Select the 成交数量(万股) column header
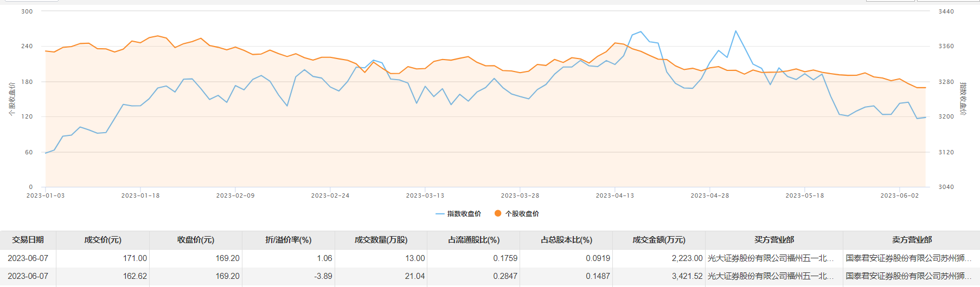Image resolution: width=980 pixels, height=287 pixels. pyautogui.click(x=381, y=240)
